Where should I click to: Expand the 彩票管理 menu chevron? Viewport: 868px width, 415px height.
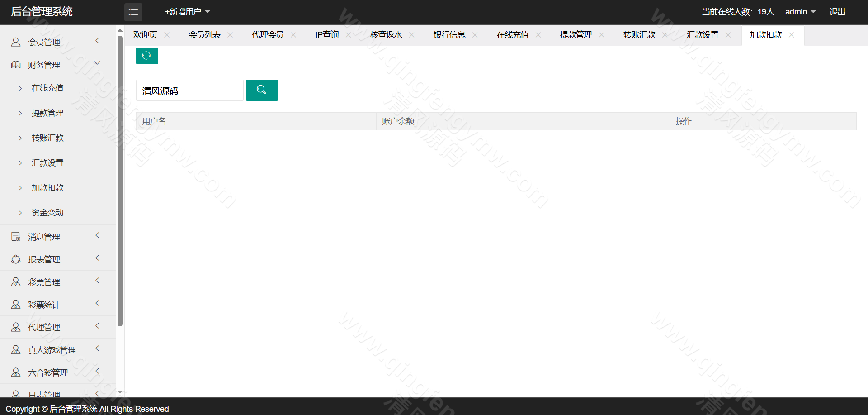[x=97, y=281]
